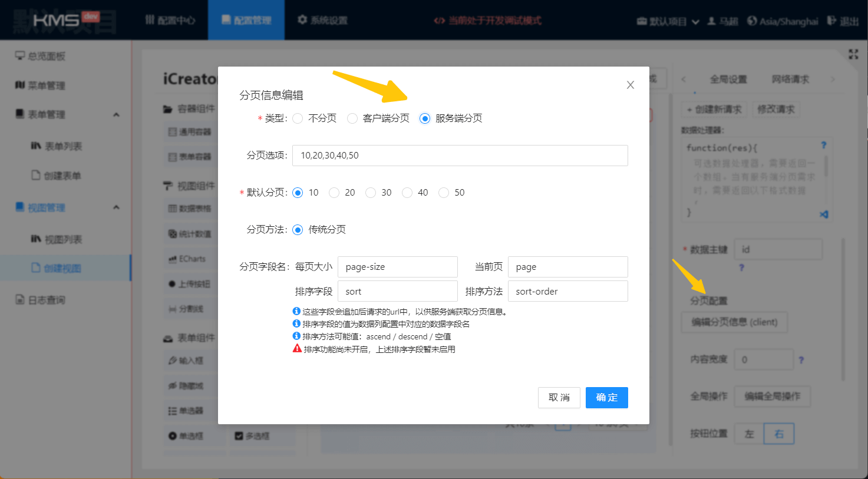Select 客户端分页 pagination type
The image size is (868, 479).
coord(352,118)
